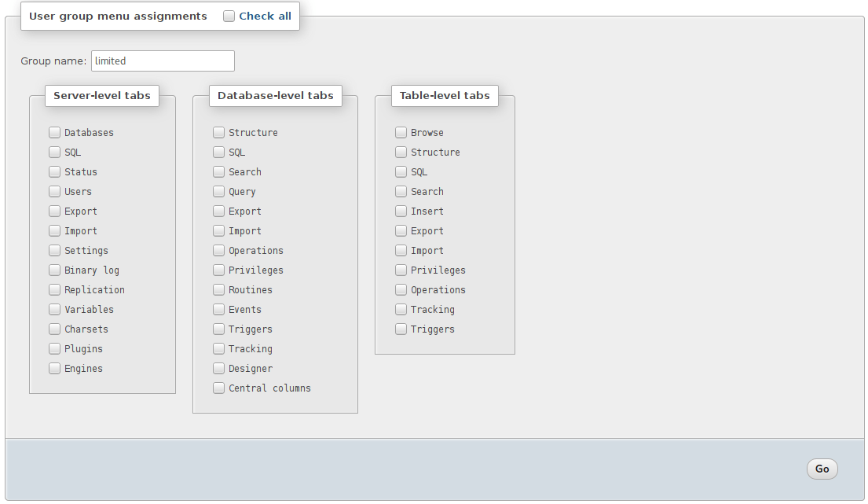Enable the Check all checkbox
This screenshot has width=868, height=504.
[x=229, y=15]
